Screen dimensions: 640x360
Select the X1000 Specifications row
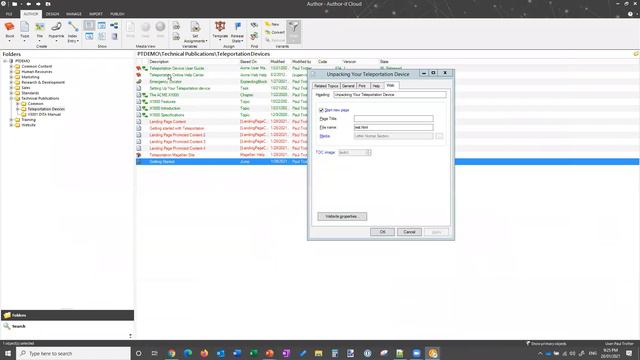(167, 115)
